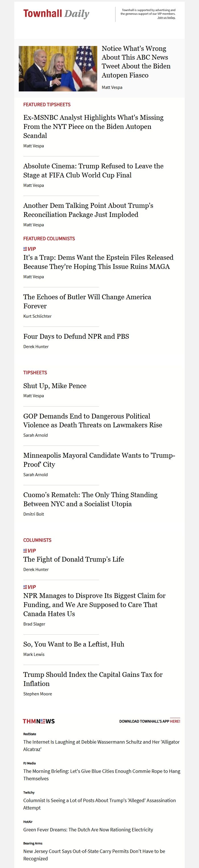This screenshot has width=199, height=868.
Task: Open 'So, You Want to Be a Leftist, Huh'
Action: click(74, 644)
